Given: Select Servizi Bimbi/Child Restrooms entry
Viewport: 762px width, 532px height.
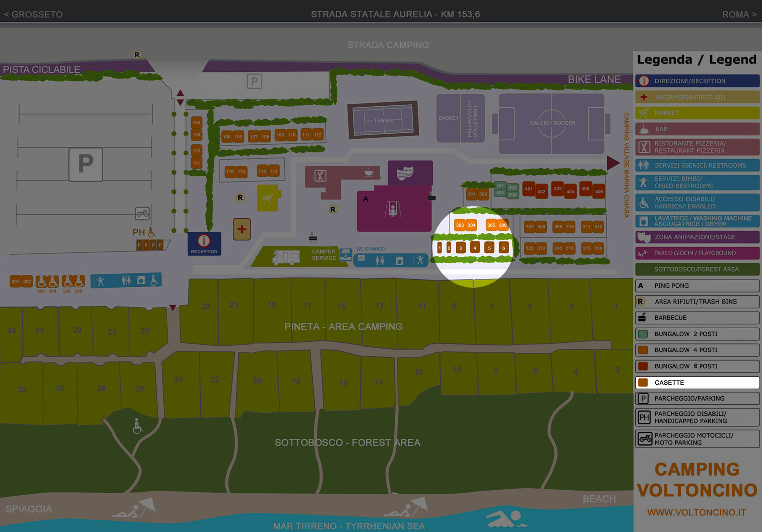Looking at the screenshot, I should [697, 182].
